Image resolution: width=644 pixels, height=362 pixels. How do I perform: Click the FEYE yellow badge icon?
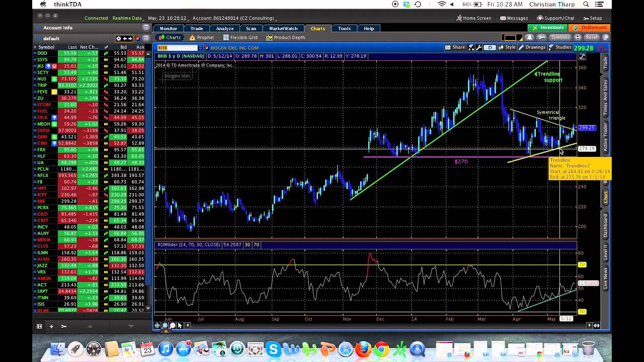point(54,92)
